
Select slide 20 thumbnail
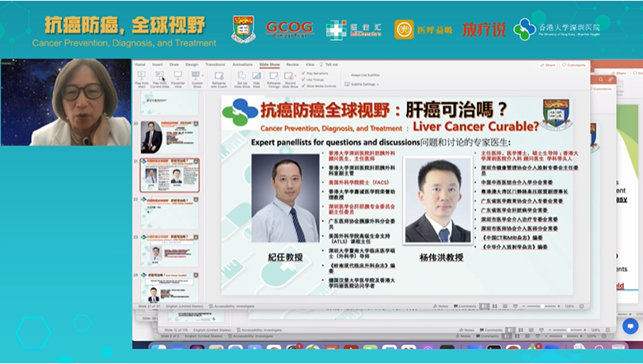169,137
